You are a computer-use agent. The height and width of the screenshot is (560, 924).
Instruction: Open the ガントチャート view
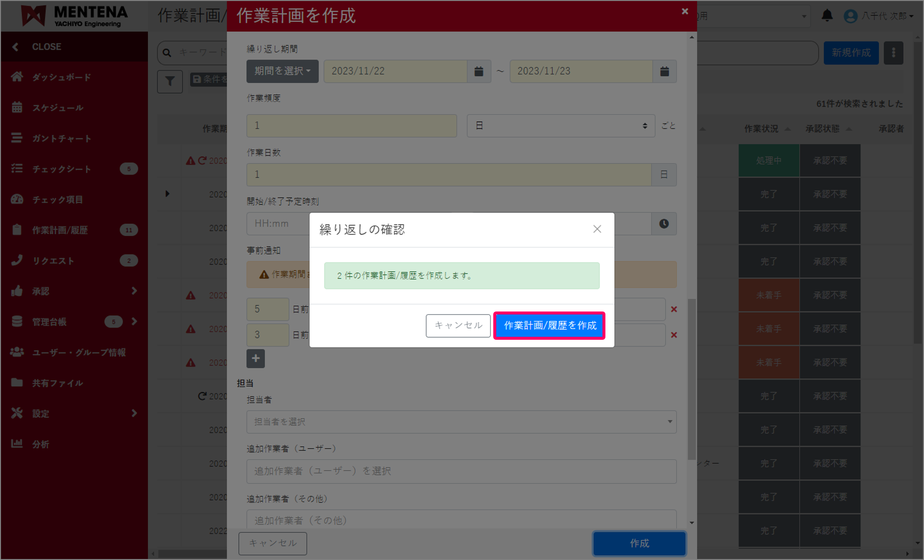click(61, 138)
